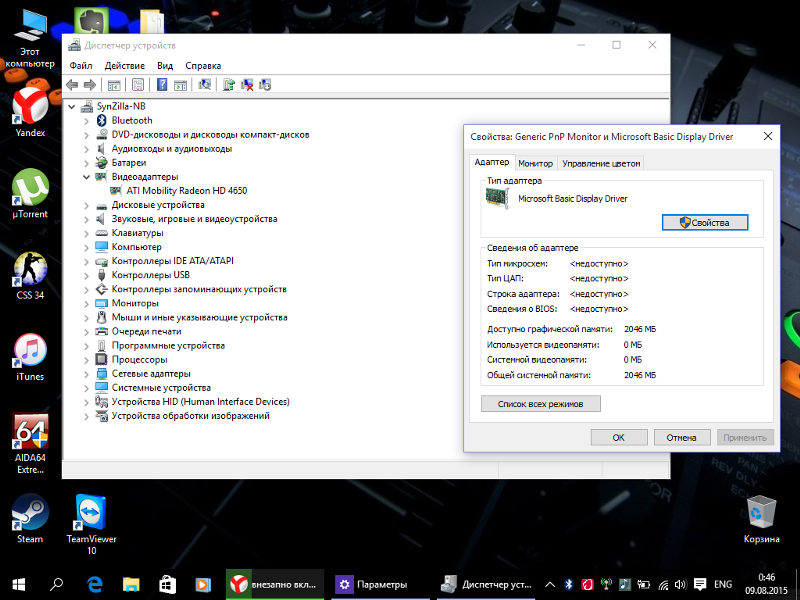
Task: Show hidden tray icons chevron
Action: (550, 585)
